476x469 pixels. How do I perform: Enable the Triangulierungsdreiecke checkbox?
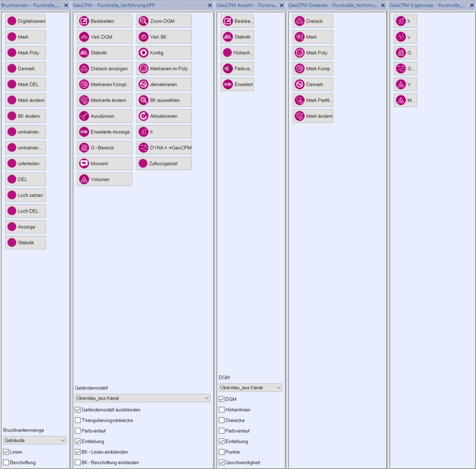click(78, 420)
